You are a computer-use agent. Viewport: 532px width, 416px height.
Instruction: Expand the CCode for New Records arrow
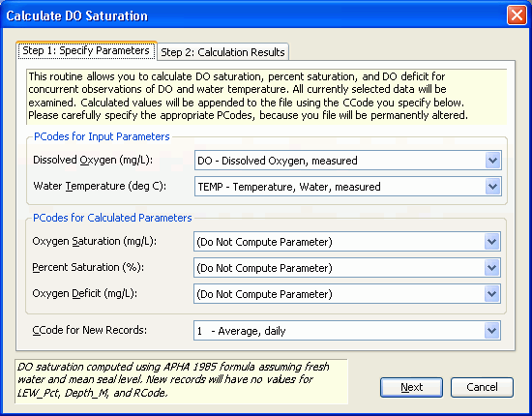(x=492, y=331)
